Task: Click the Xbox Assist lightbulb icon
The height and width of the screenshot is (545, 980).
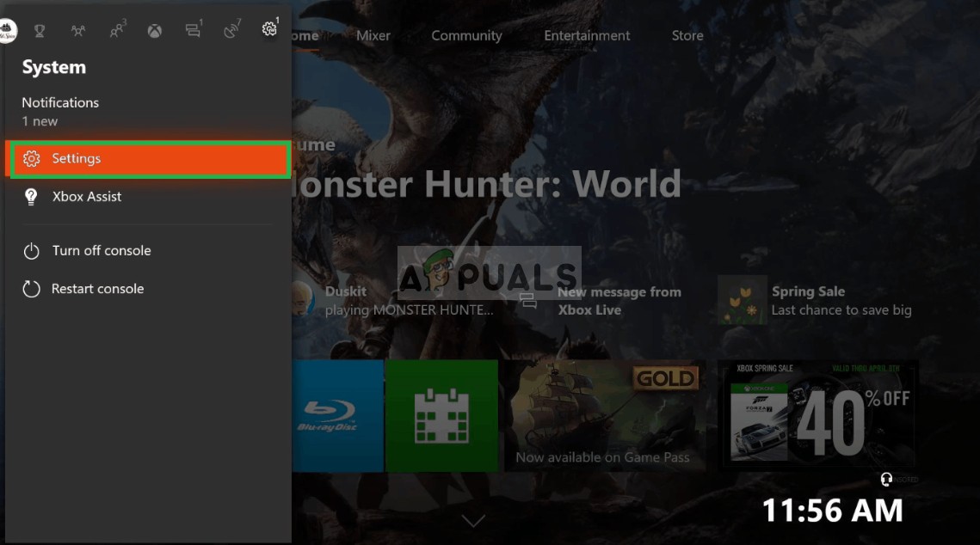Action: point(31,197)
